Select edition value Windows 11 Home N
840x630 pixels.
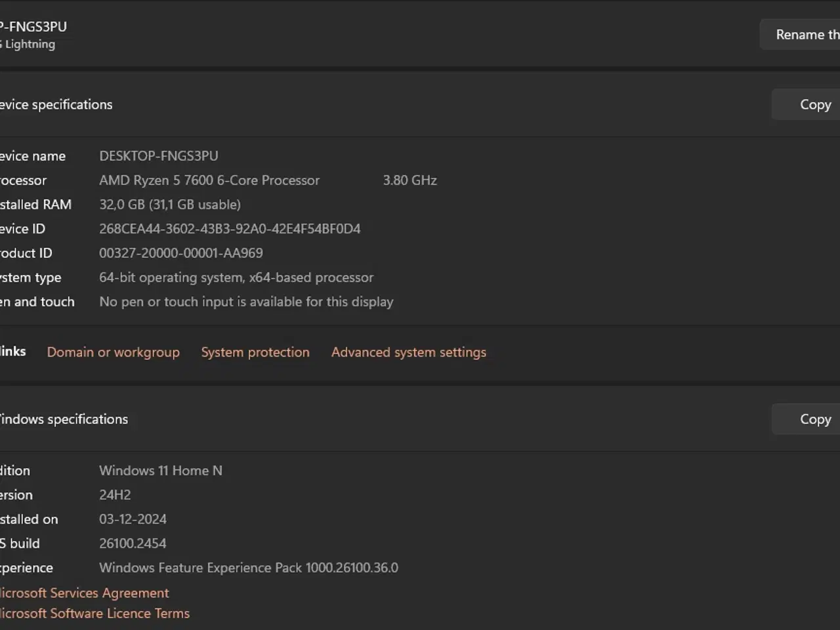161,471
